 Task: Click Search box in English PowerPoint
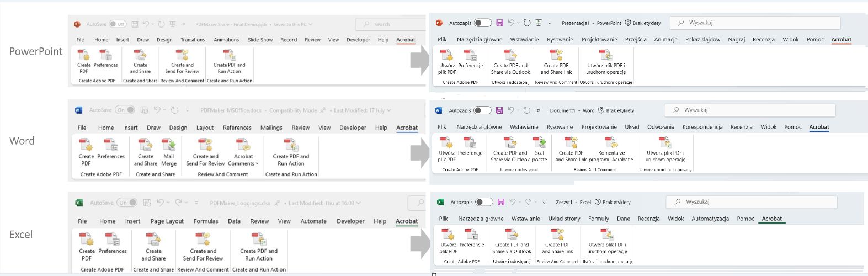390,24
